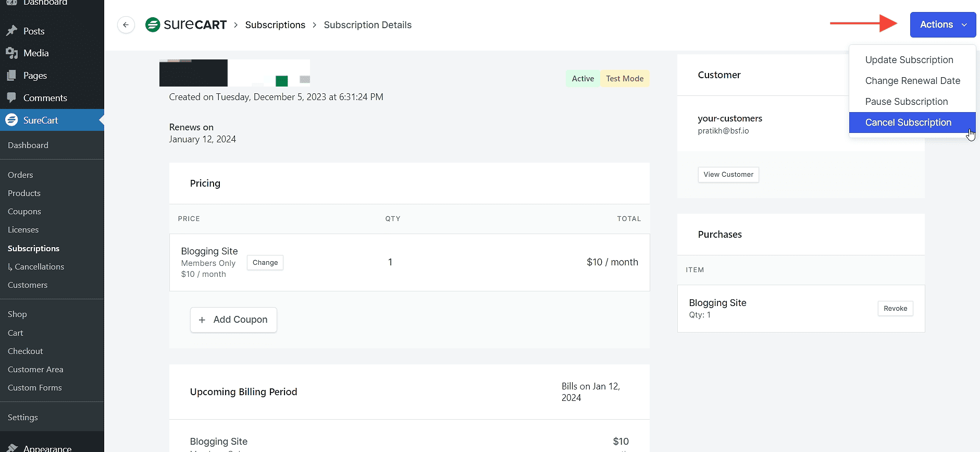Open Posts via the pin icon

(11, 31)
